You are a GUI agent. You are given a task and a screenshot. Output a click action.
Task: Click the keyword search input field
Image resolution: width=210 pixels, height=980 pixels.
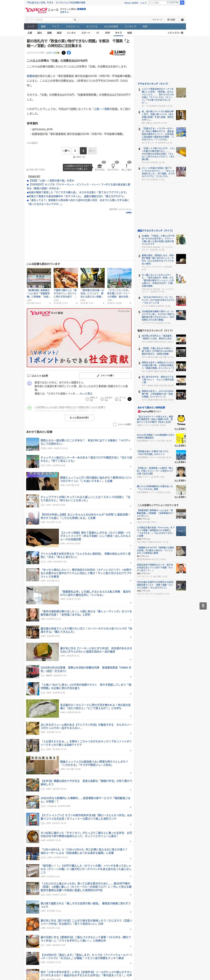(49, 20)
